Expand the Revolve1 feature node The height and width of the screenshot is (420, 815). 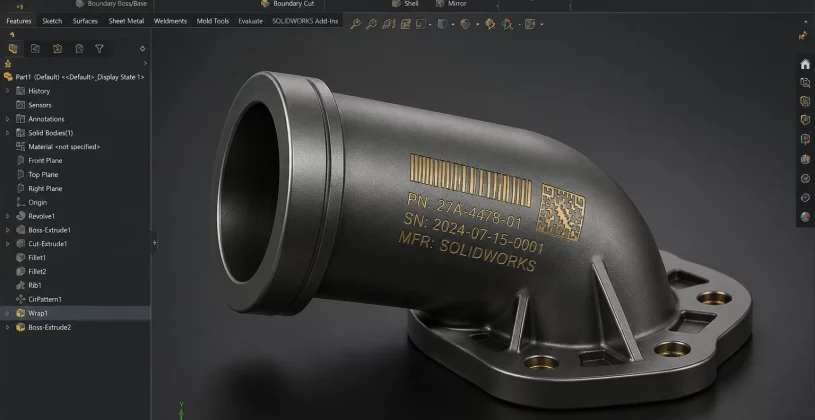pos(7,216)
